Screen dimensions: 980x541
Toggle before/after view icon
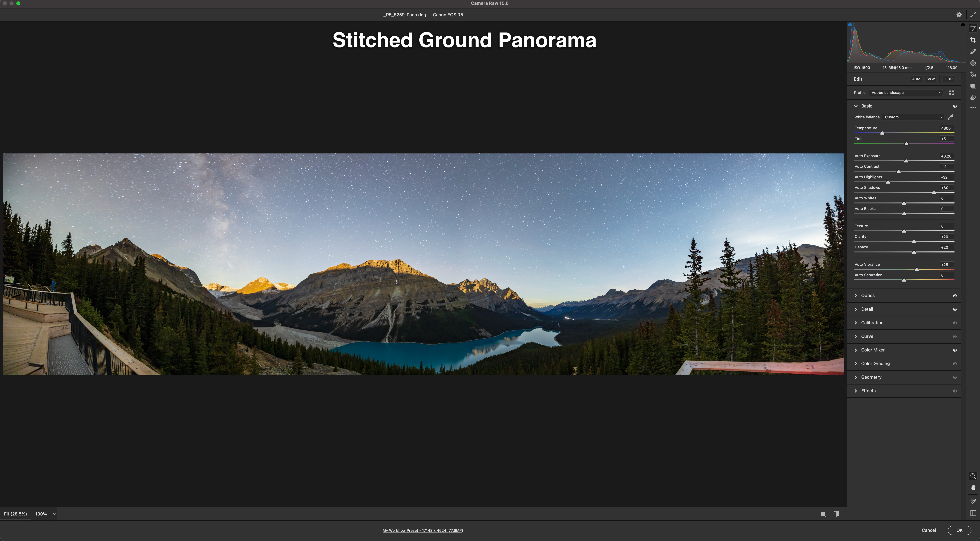click(x=836, y=514)
